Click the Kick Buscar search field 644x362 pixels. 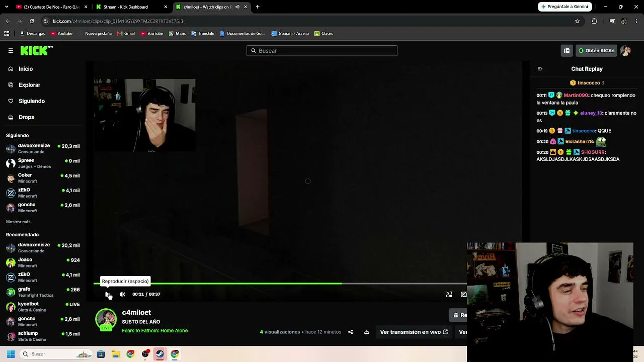[322, 50]
